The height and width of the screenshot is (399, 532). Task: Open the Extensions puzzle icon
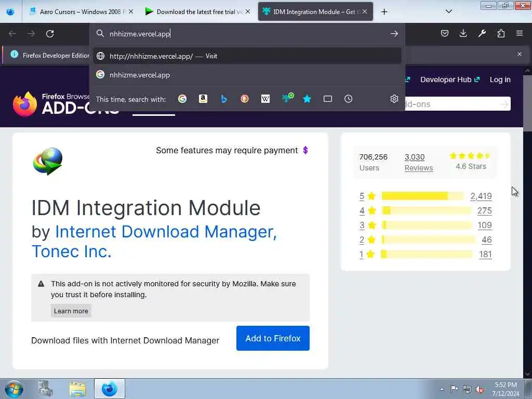point(501,33)
